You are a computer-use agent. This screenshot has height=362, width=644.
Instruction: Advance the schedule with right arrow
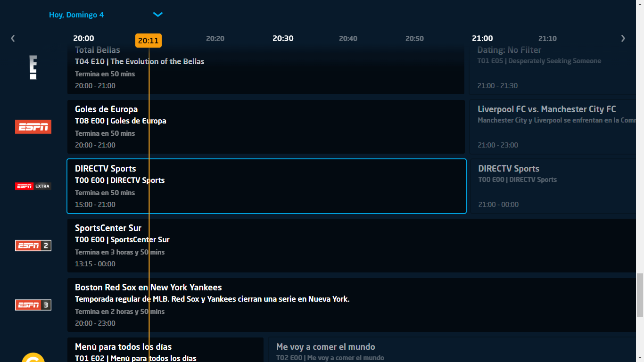[x=623, y=39]
